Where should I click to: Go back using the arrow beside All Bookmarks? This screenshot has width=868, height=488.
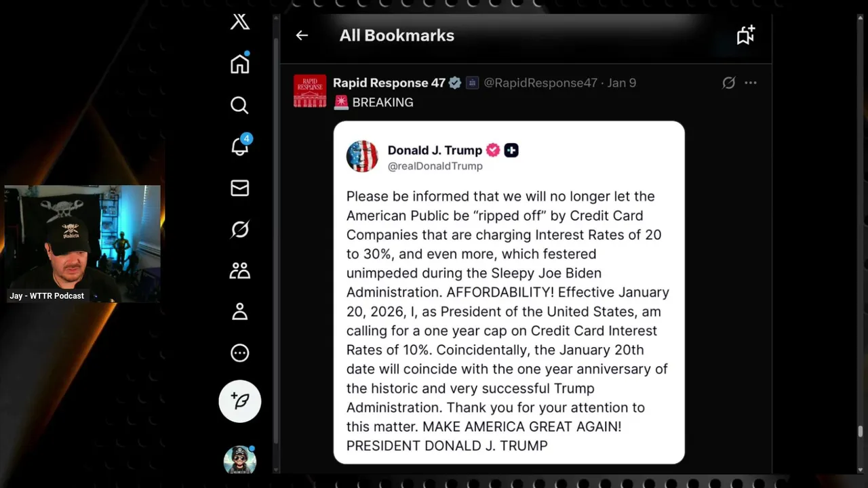coord(302,35)
